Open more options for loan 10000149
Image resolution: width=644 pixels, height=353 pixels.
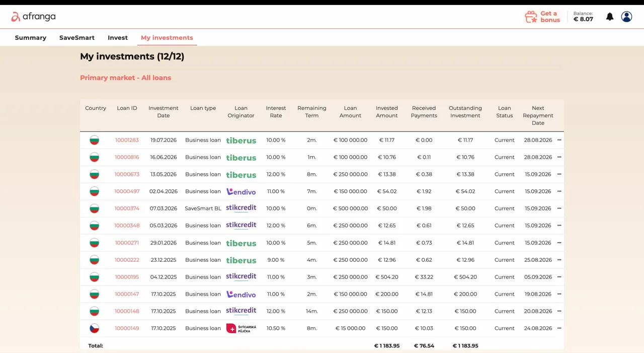click(559, 328)
